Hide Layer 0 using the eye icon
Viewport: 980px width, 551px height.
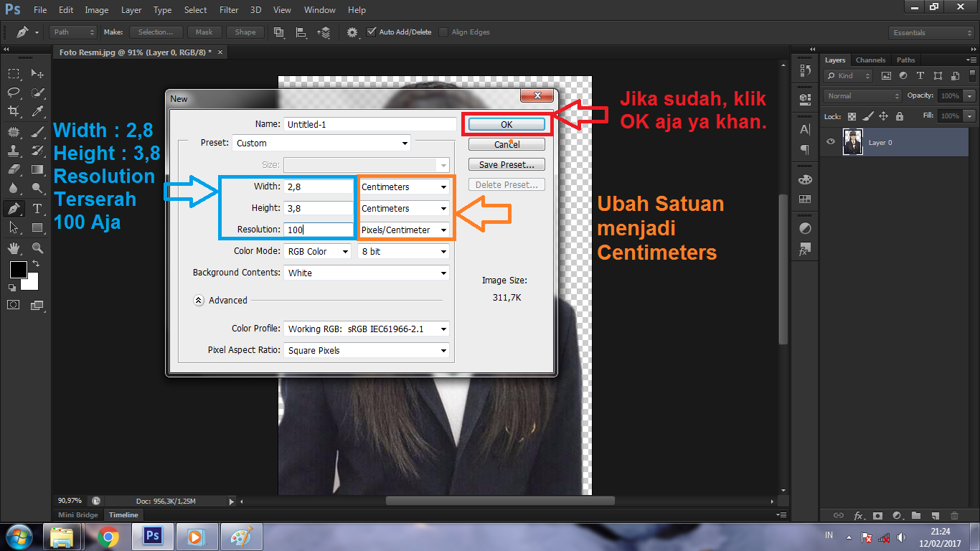click(831, 142)
